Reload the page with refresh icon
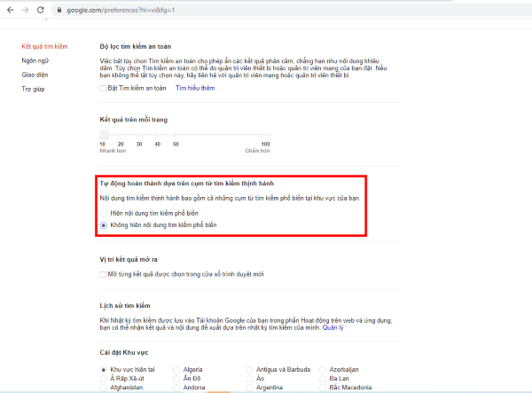Screen dimensions: 532x393 (41, 10)
